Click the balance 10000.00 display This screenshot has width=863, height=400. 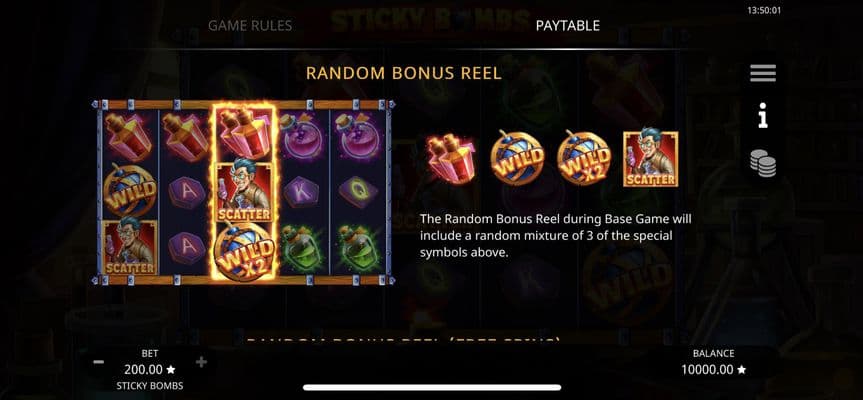coord(713,370)
